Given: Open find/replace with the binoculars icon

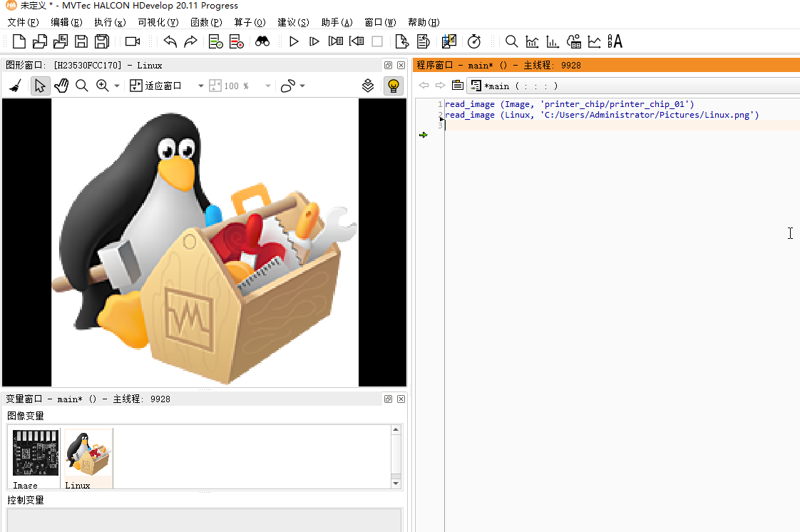Looking at the screenshot, I should click(x=262, y=41).
